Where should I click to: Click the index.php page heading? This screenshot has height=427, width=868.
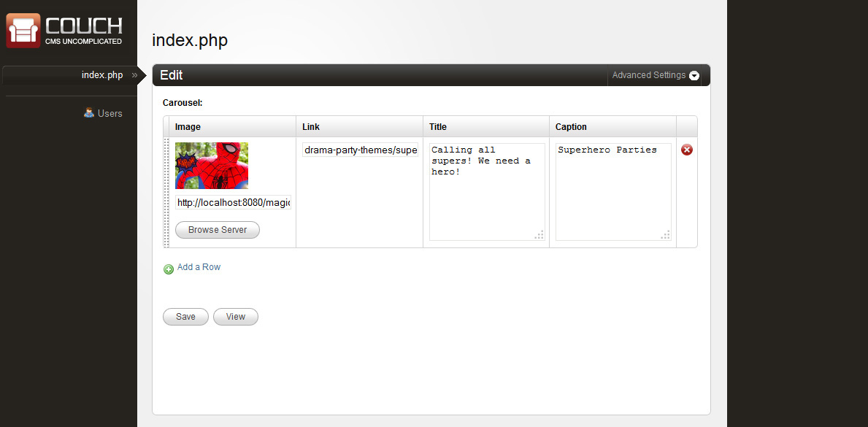coord(190,40)
